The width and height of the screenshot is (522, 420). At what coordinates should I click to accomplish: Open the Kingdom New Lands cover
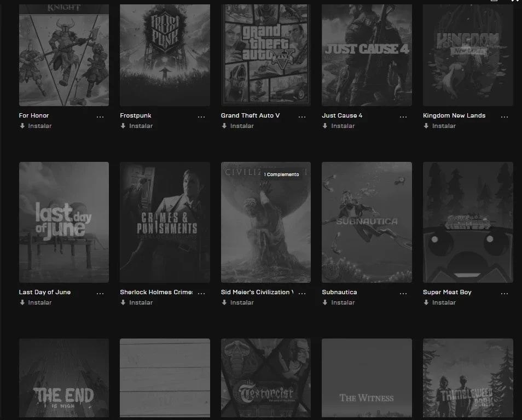468,55
